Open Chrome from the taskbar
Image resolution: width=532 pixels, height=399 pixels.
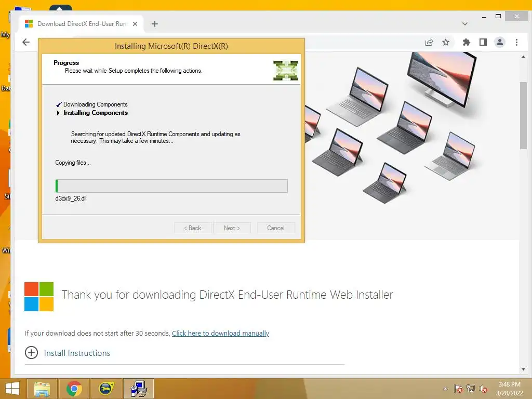74,389
